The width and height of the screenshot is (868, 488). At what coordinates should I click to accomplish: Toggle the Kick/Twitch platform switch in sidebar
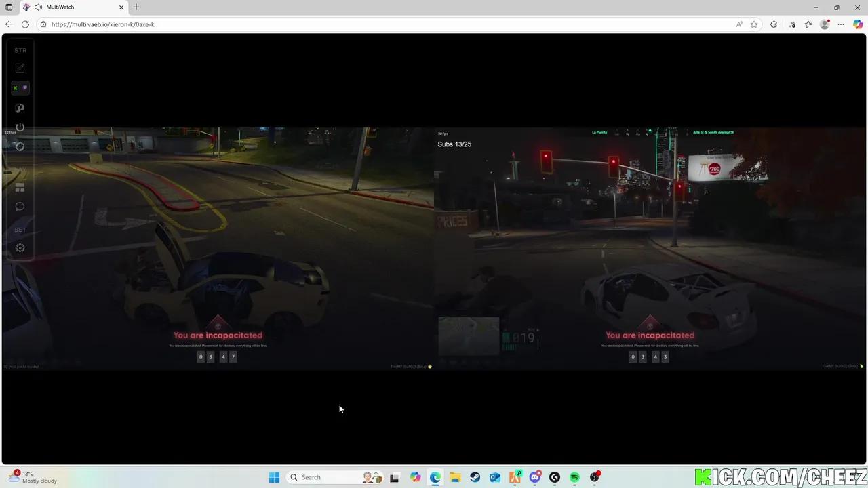tap(20, 88)
